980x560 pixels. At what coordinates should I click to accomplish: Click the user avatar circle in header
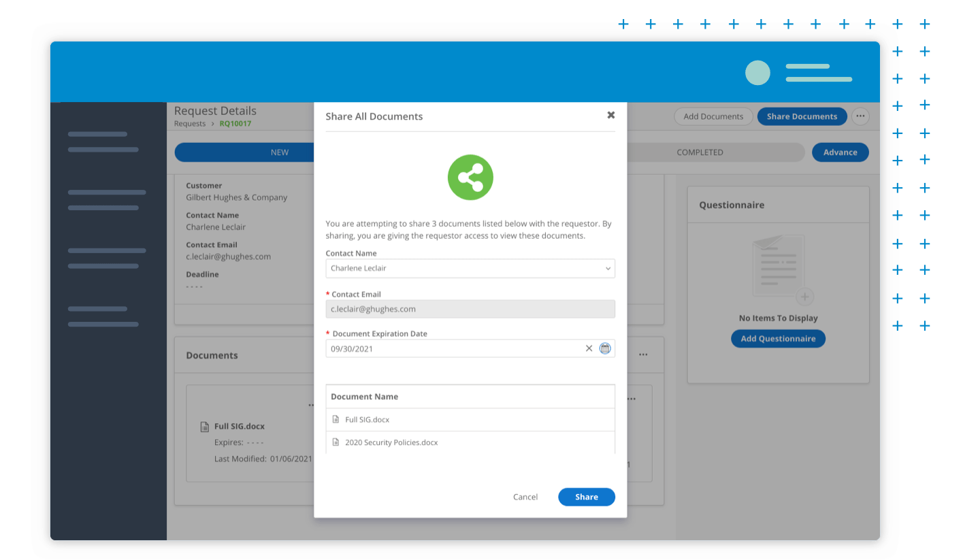click(757, 73)
